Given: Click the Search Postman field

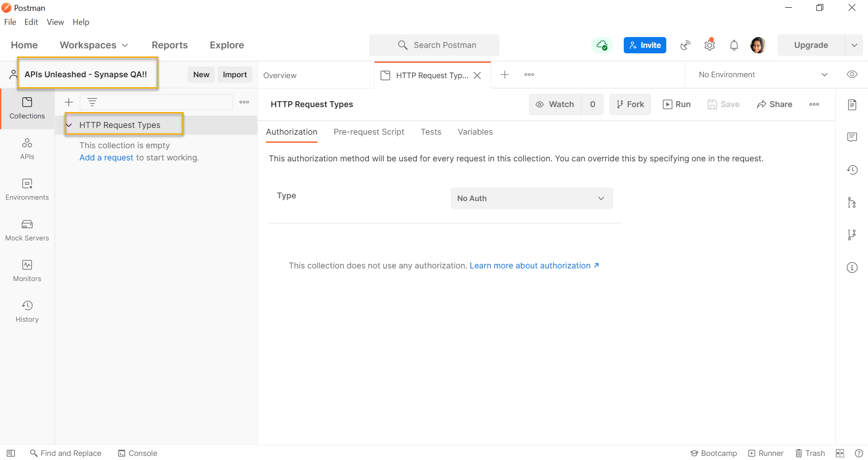Looking at the screenshot, I should (434, 45).
